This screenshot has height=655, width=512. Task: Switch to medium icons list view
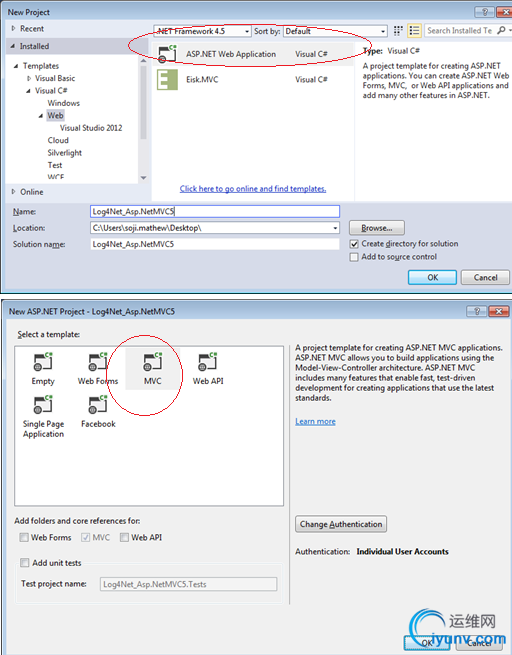pos(414,30)
